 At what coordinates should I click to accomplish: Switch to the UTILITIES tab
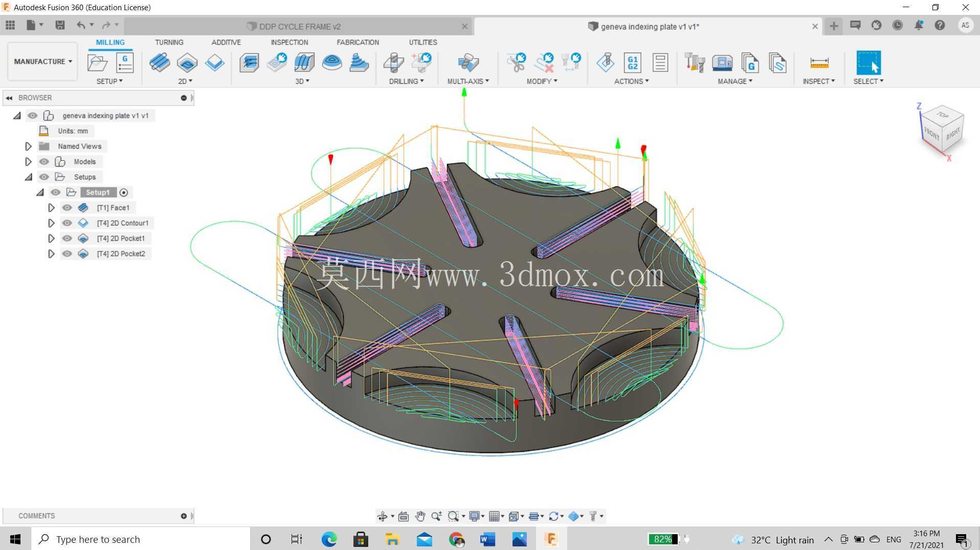click(423, 42)
